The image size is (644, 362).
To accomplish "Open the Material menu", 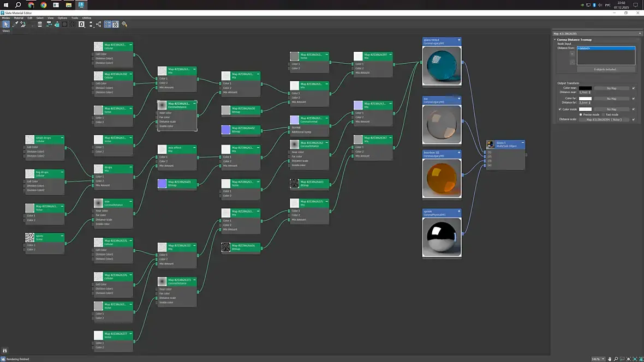I will click(x=19, y=18).
